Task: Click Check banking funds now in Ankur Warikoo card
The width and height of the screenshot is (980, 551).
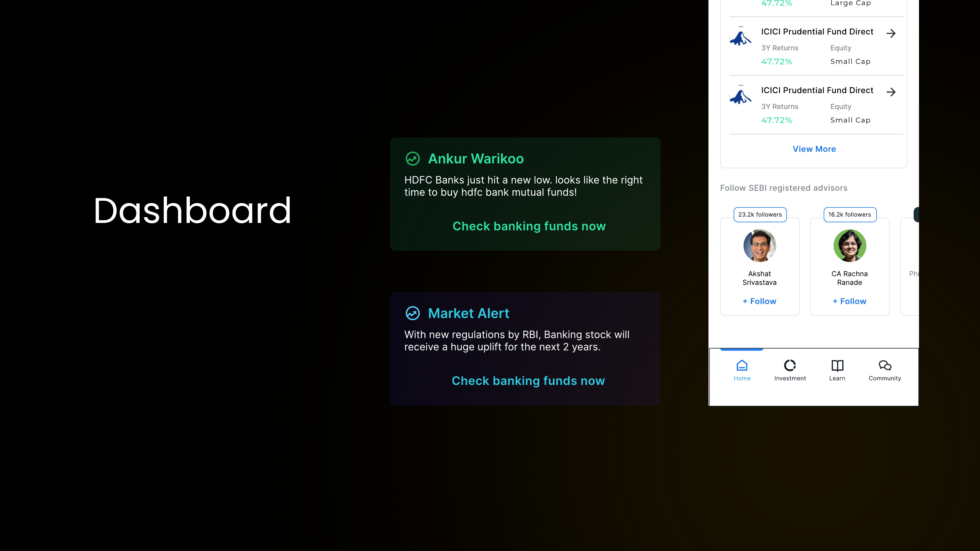Action: click(x=529, y=226)
